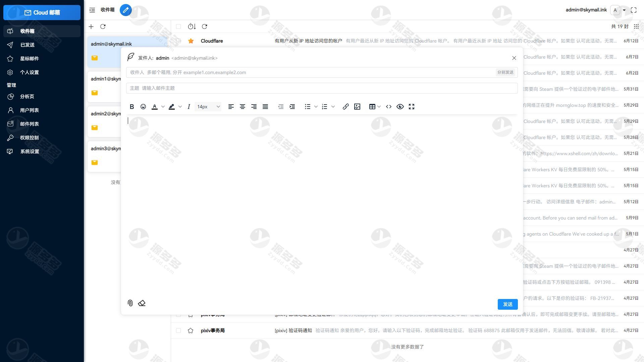Enable 分别发送 separate sending option

pyautogui.click(x=505, y=72)
